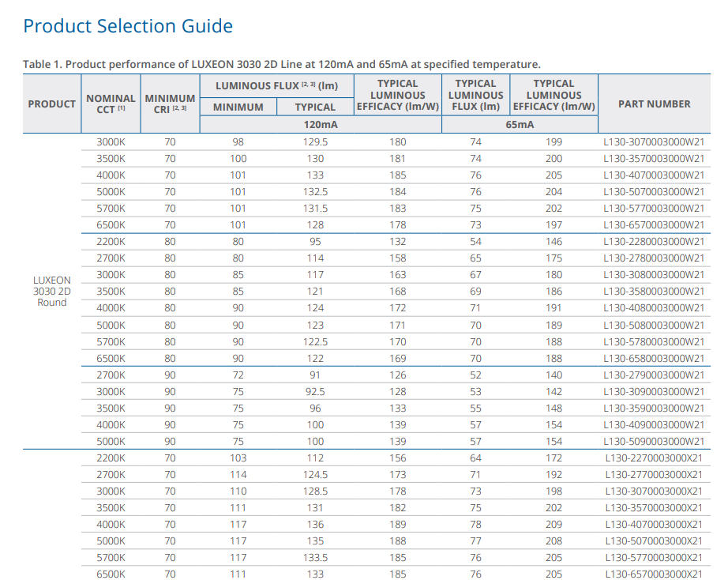The image size is (728, 580).
Task: Click the NOMINAL CCT column header
Action: click(111, 104)
